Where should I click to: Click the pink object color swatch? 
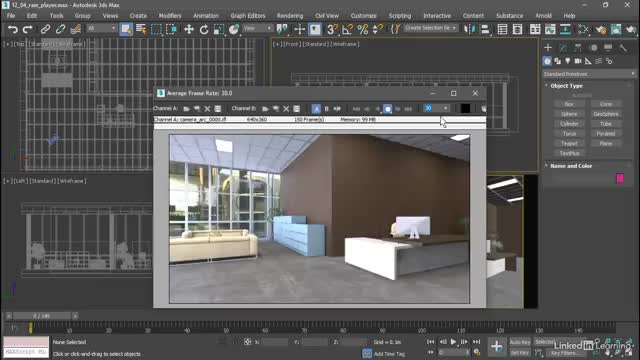pyautogui.click(x=620, y=178)
